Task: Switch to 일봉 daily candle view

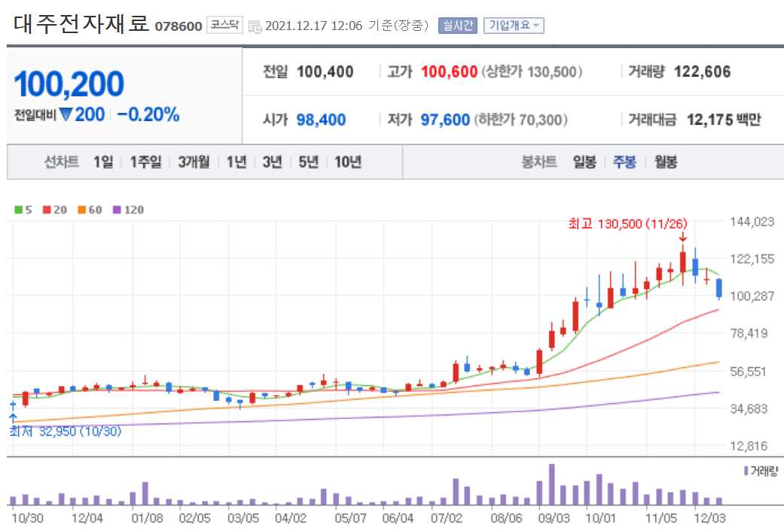Action: pyautogui.click(x=584, y=161)
